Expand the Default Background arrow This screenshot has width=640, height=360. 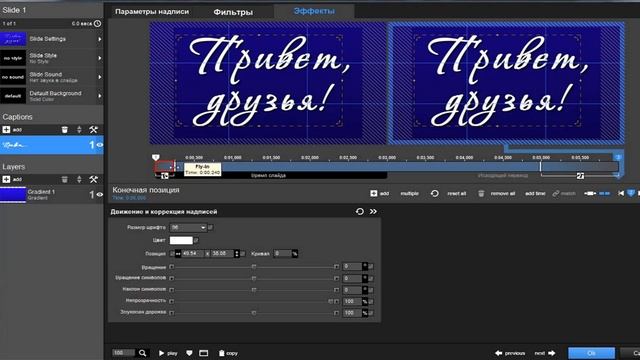pos(100,96)
